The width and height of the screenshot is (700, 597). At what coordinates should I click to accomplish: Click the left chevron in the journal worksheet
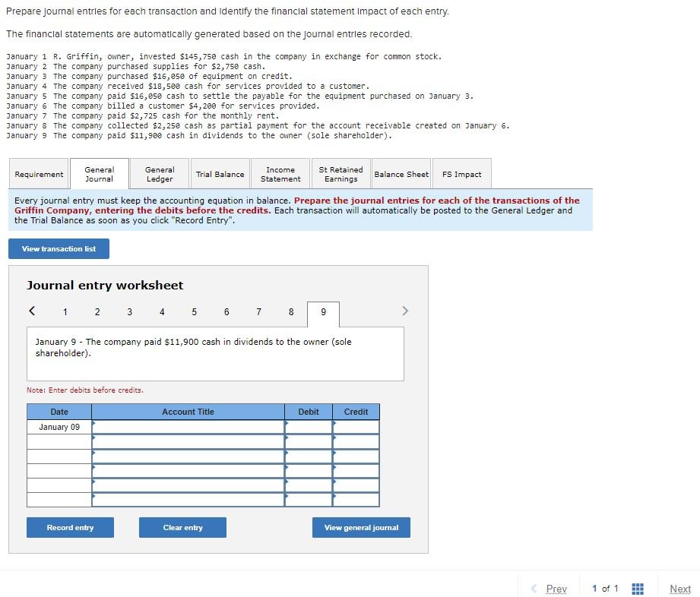pos(32,311)
